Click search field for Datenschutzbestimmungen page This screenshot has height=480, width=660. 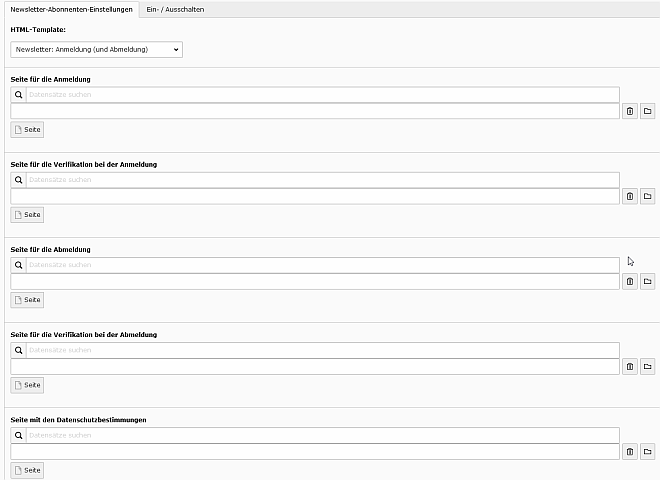tap(320, 436)
